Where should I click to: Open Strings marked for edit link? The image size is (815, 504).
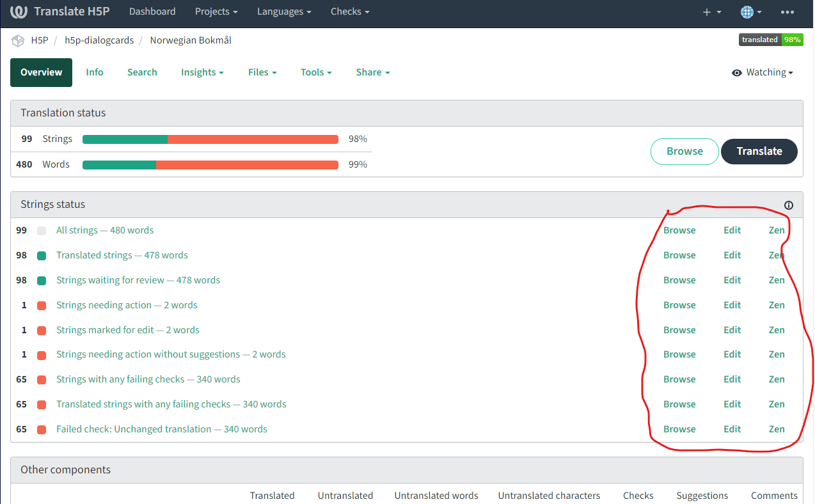128,330
